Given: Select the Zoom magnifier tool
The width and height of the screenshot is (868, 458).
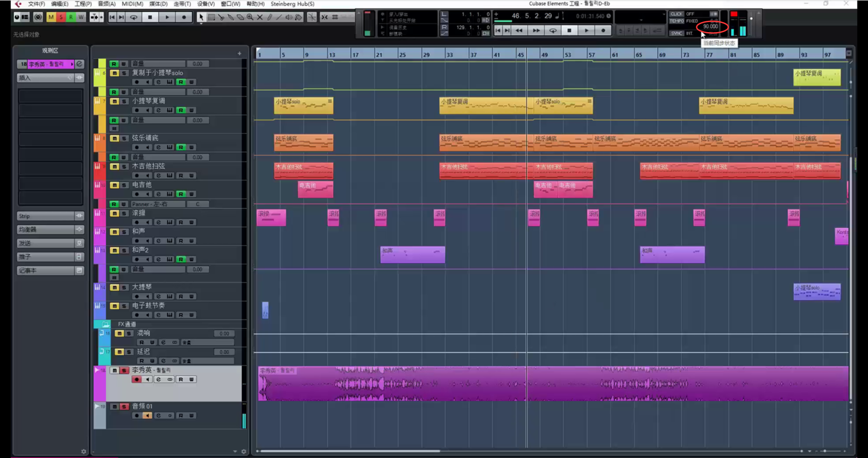Looking at the screenshot, I should (250, 17).
